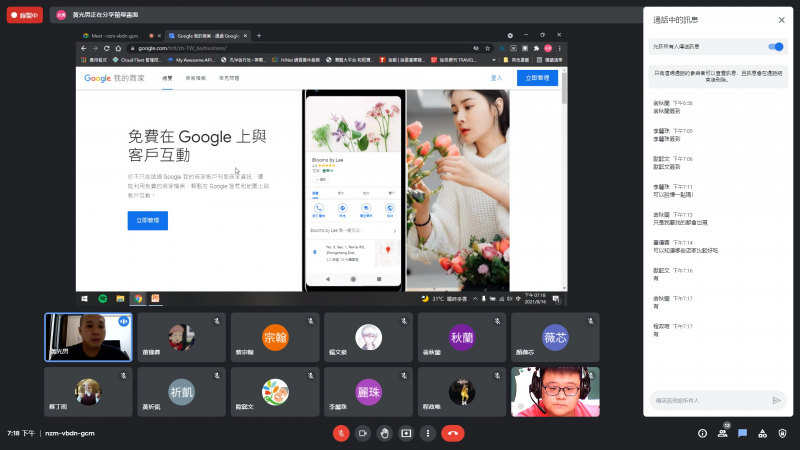
Task: Click the chat message timestamp 下午7:11
Action: [683, 187]
